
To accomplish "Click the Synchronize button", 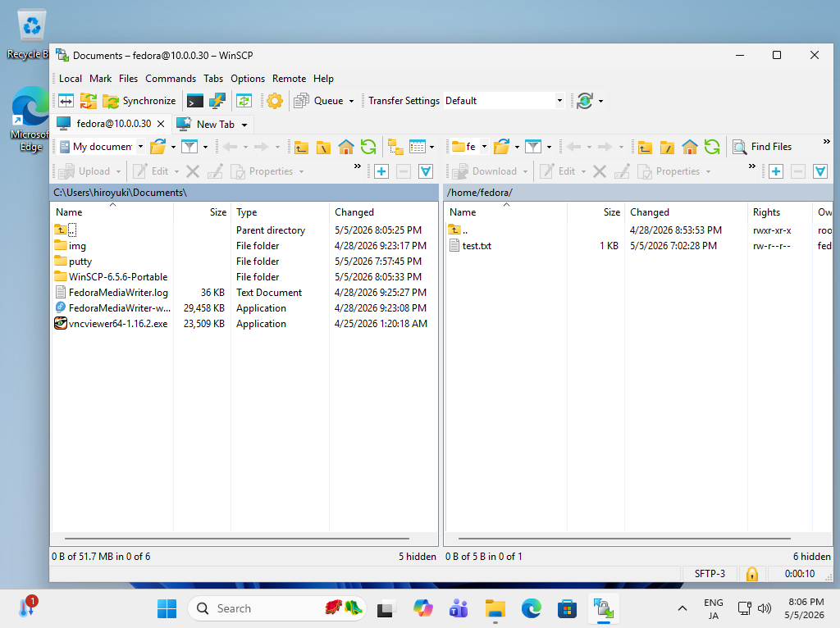I will point(139,101).
